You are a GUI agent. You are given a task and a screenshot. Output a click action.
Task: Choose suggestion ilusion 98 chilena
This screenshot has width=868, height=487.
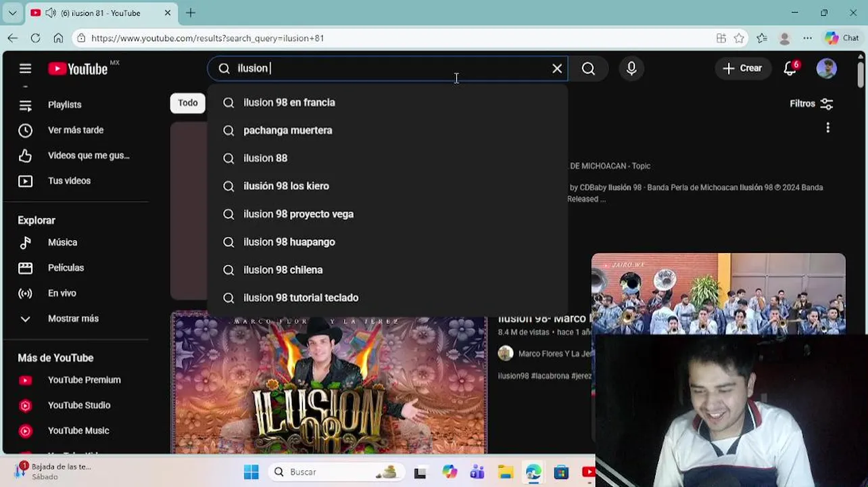[x=387, y=270]
